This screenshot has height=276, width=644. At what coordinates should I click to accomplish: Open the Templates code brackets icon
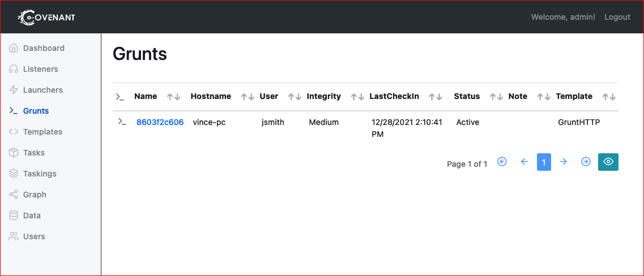14,132
